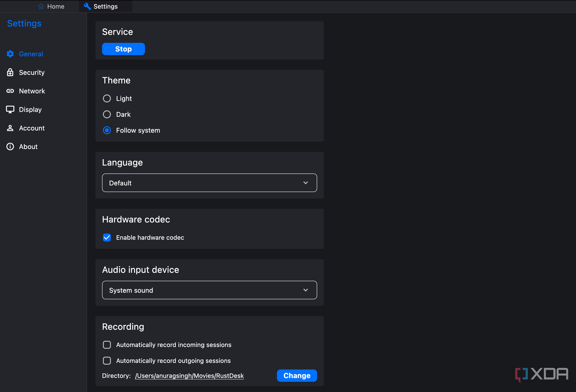The height and width of the screenshot is (392, 576).
Task: Open the RustDesk recording directory link
Action: [189, 376]
